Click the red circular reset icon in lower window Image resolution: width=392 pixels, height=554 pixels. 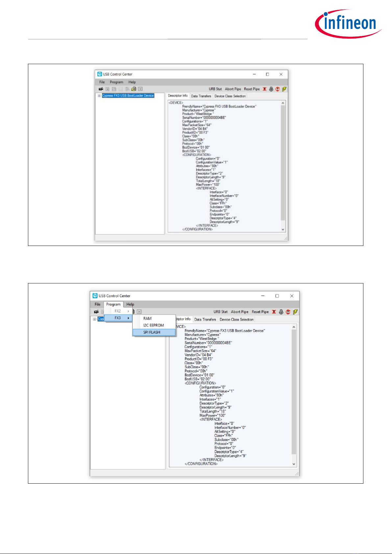pos(288,312)
